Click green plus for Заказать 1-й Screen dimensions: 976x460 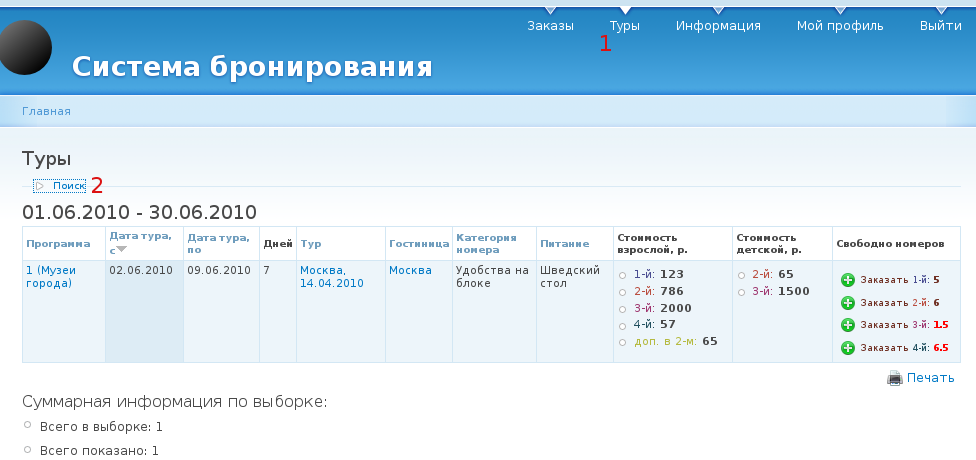(848, 280)
